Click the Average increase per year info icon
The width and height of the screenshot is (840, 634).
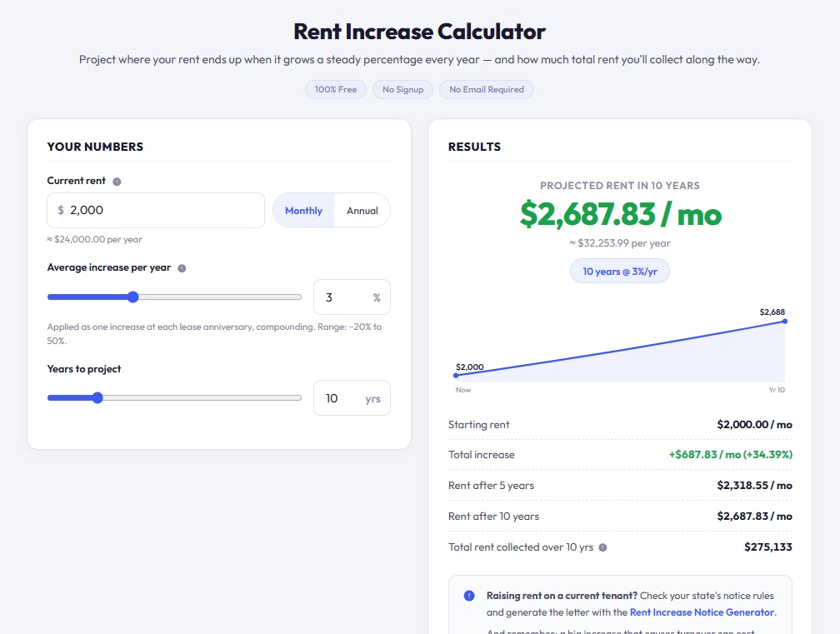[182, 268]
